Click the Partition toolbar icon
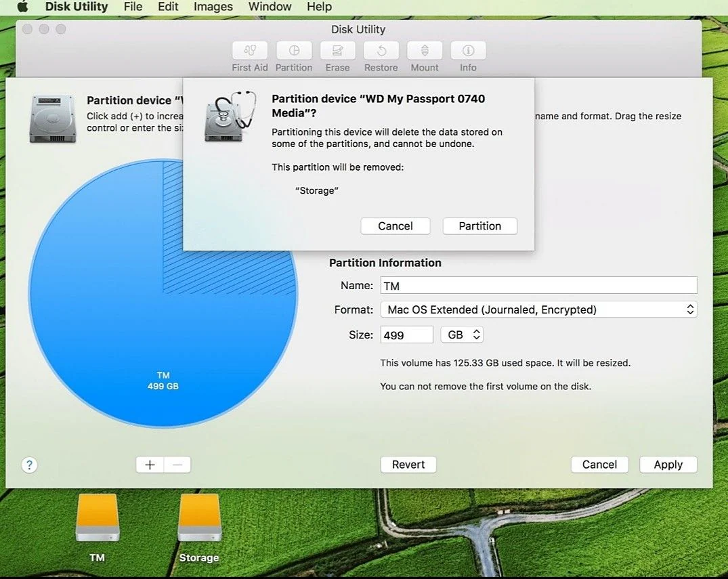This screenshot has width=728, height=579. (294, 50)
